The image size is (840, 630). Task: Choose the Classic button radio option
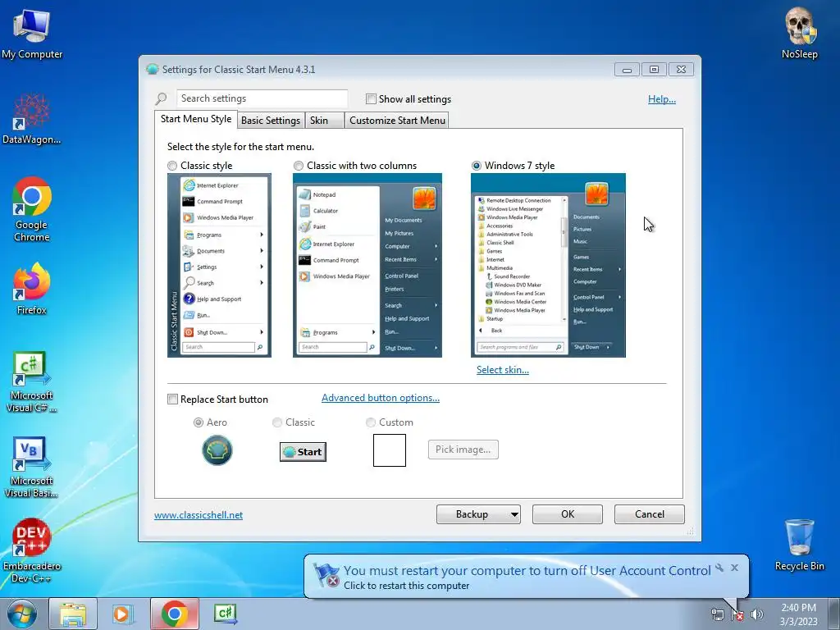click(277, 422)
